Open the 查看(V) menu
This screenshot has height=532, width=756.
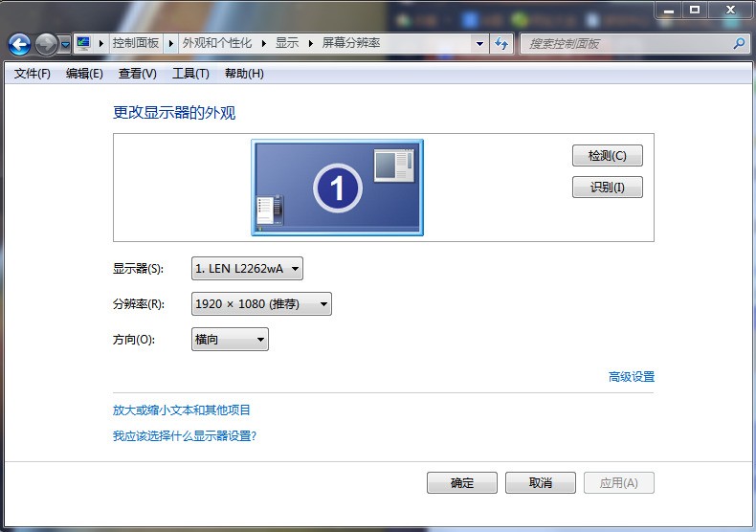coord(138,74)
